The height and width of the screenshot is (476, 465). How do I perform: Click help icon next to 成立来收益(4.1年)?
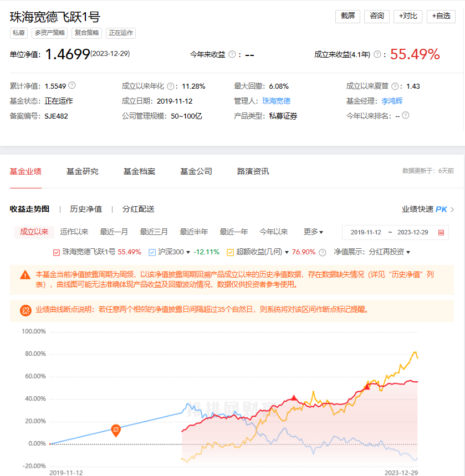pyautogui.click(x=377, y=54)
